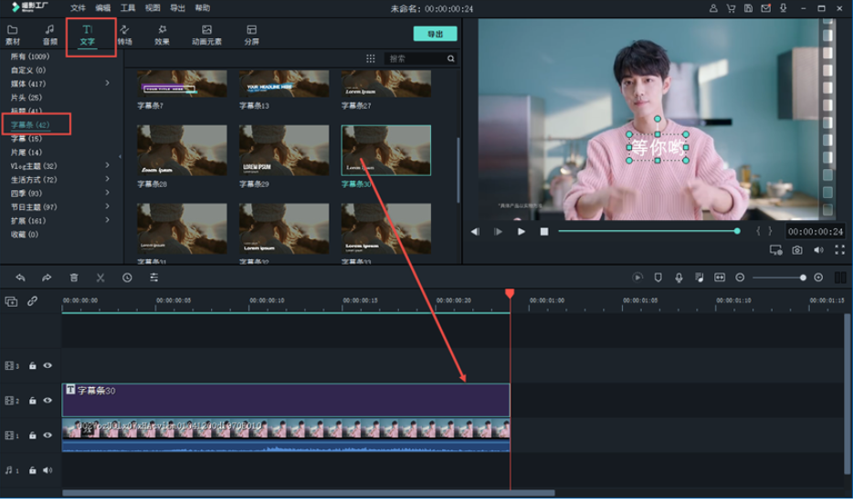Switch thumbnail grid view icon
The width and height of the screenshot is (853, 504).
[371, 58]
